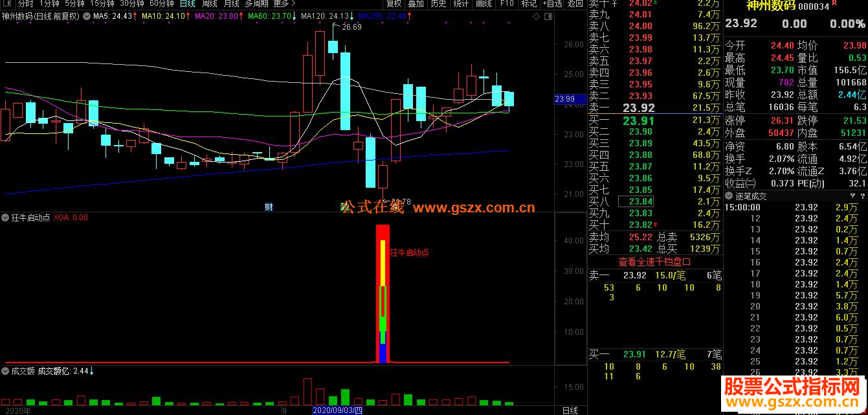Click the 卖一 price 23.92 in order book
This screenshot has width=868, height=415.
pyautogui.click(x=639, y=108)
